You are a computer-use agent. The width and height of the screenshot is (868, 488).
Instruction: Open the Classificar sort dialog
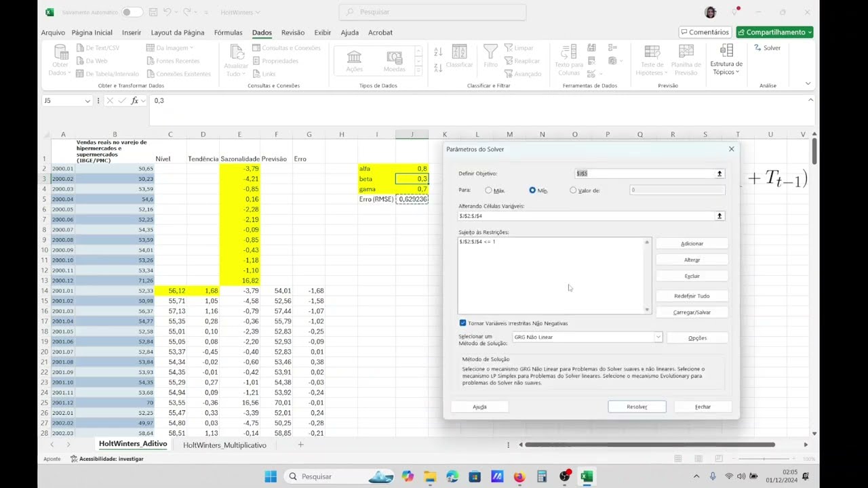click(459, 57)
